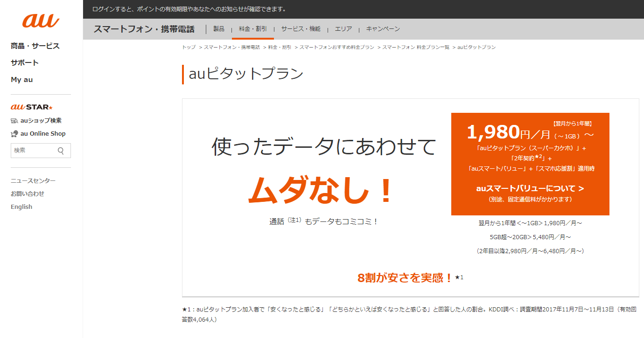Screen dimensions: 644x338
Task: Focus the 検索 search field
Action: [x=41, y=151]
